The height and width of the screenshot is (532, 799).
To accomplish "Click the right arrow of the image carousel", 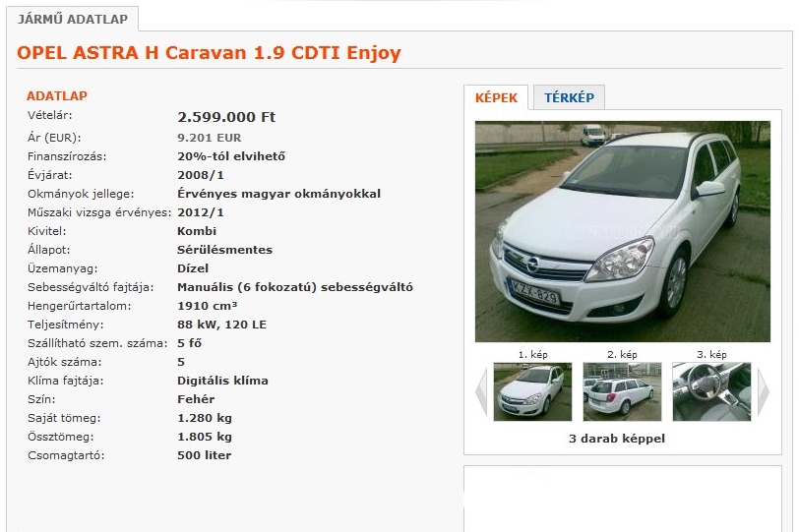I will point(763,391).
